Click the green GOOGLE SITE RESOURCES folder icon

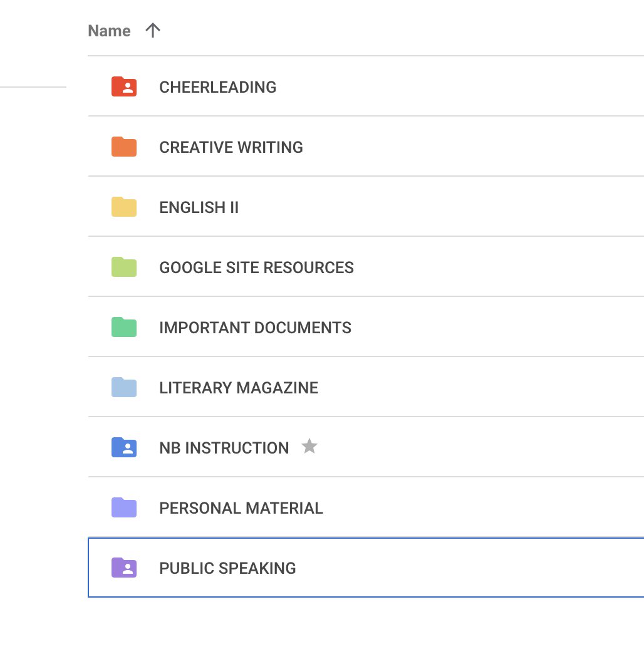(x=123, y=267)
